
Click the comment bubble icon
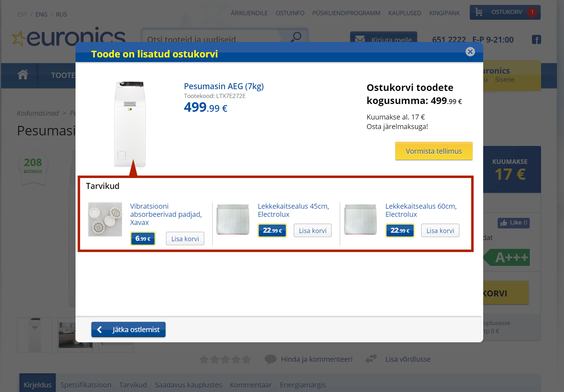pos(270,359)
